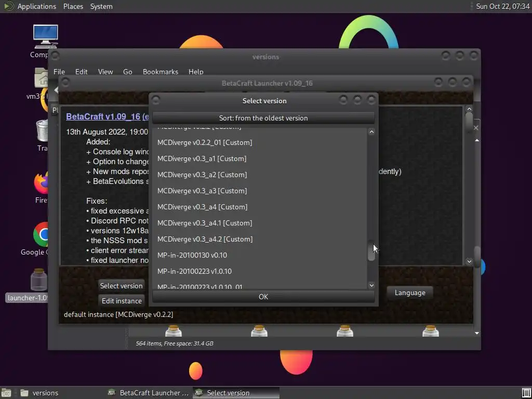Click version list scroll down arrow
532x399 pixels.
[371, 285]
